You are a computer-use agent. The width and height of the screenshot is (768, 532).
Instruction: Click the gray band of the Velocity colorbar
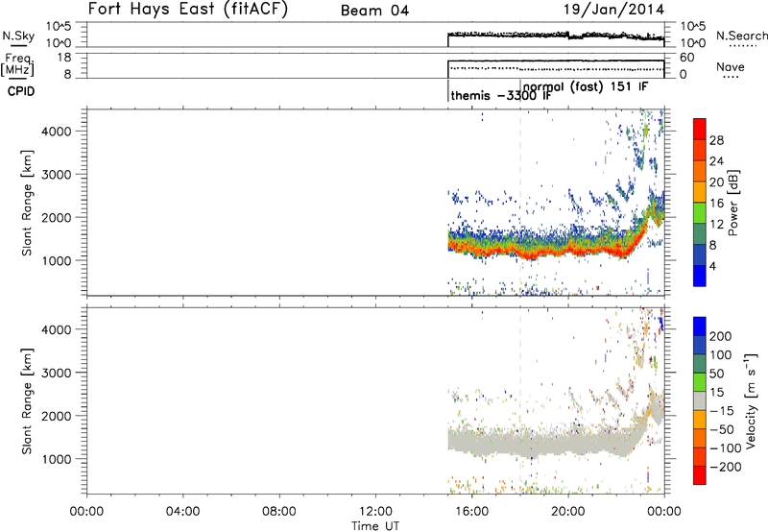pyautogui.click(x=700, y=400)
